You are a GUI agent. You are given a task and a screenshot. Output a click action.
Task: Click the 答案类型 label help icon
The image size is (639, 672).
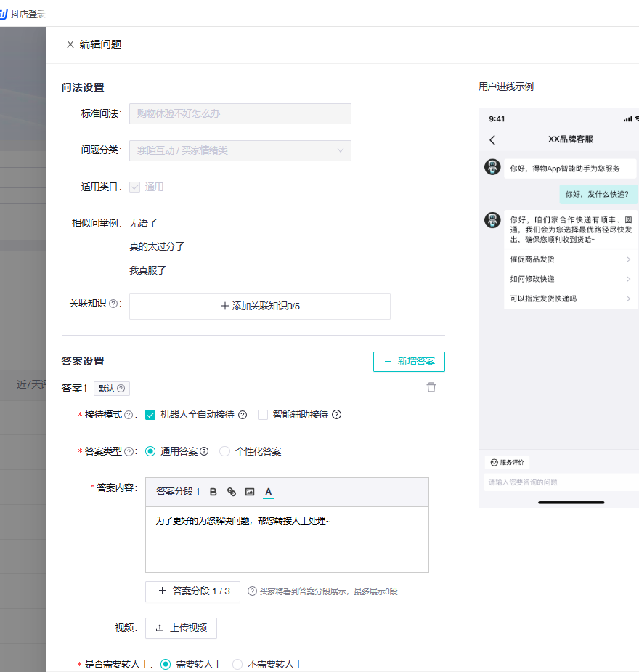tap(129, 451)
